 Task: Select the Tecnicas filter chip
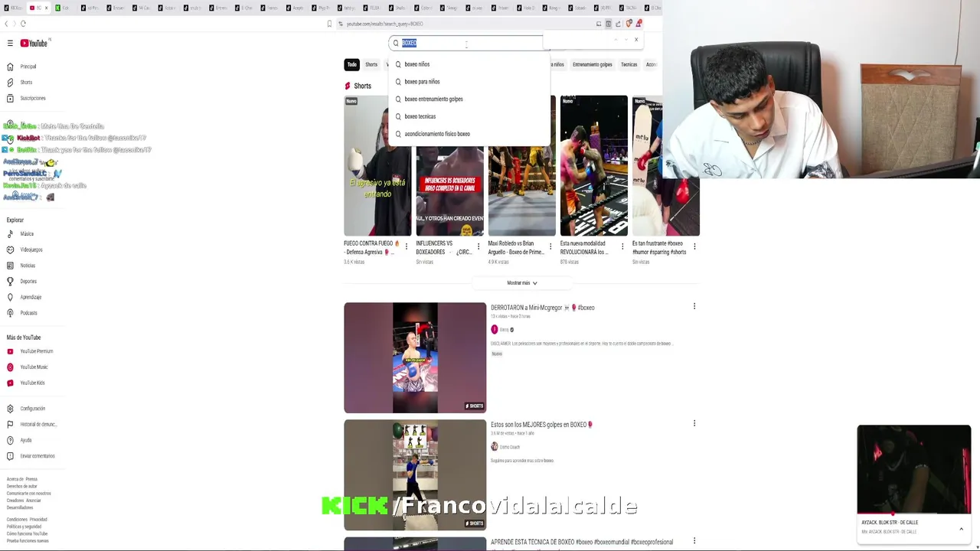pos(629,64)
